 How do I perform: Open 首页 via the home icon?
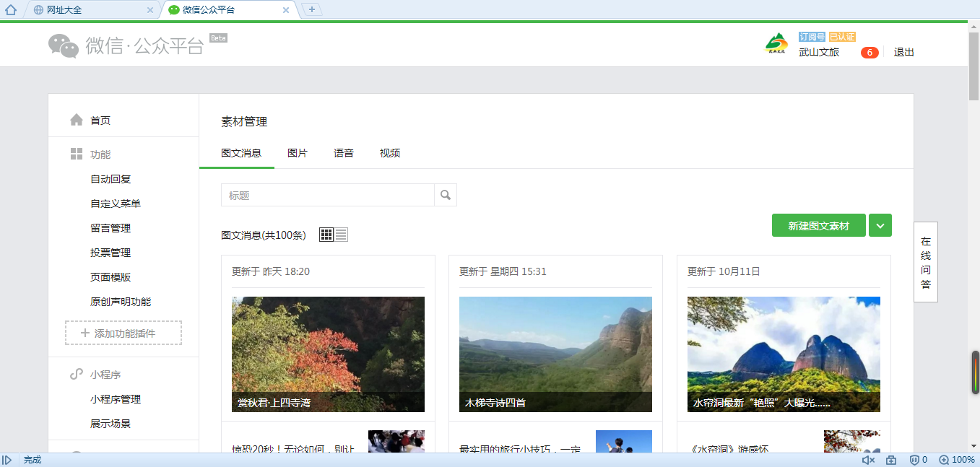(x=76, y=120)
